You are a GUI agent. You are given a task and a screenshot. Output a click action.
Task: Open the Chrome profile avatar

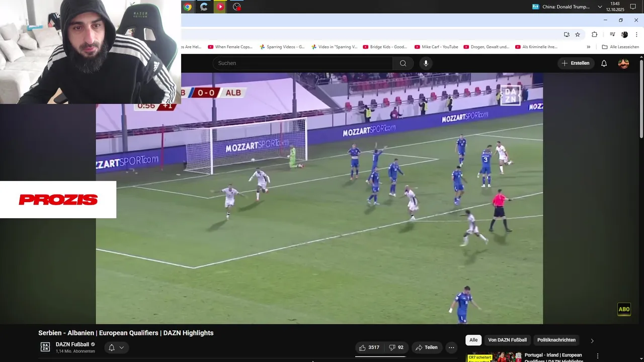point(624,34)
